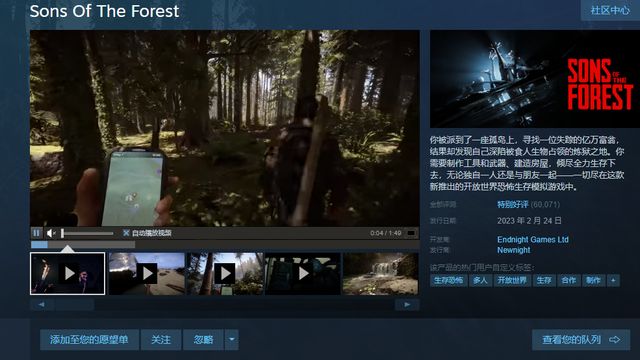This screenshot has height=360, width=640.
Task: Play the first trailer thumbnail
Action: coord(67,273)
